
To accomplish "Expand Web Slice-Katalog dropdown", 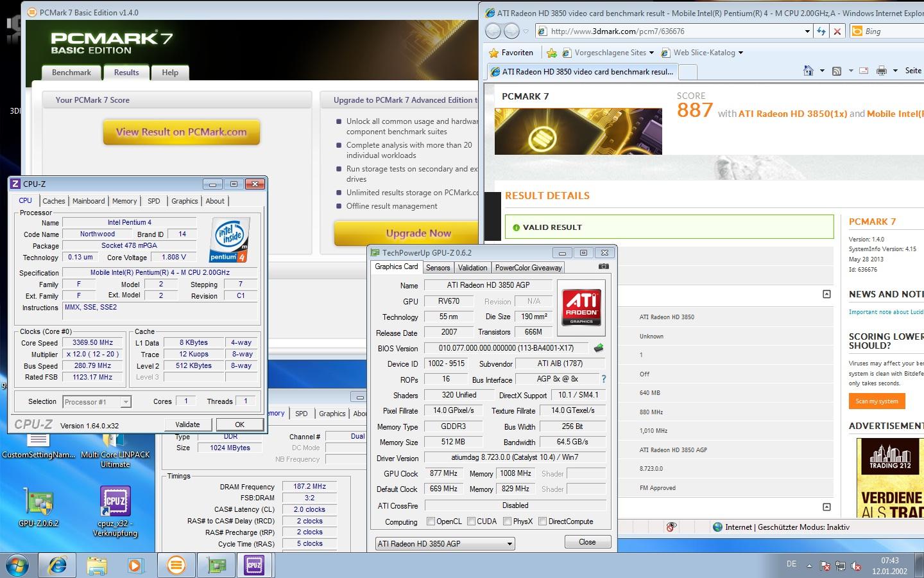I will (x=740, y=53).
